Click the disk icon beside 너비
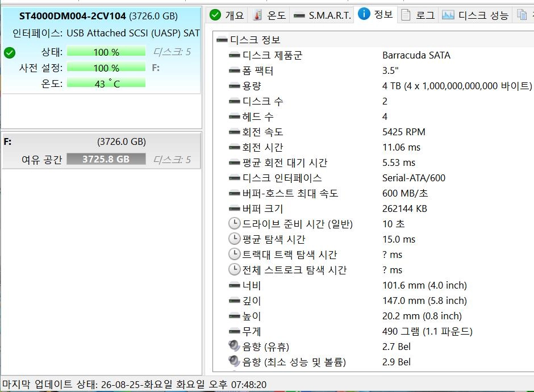 pyautogui.click(x=234, y=285)
